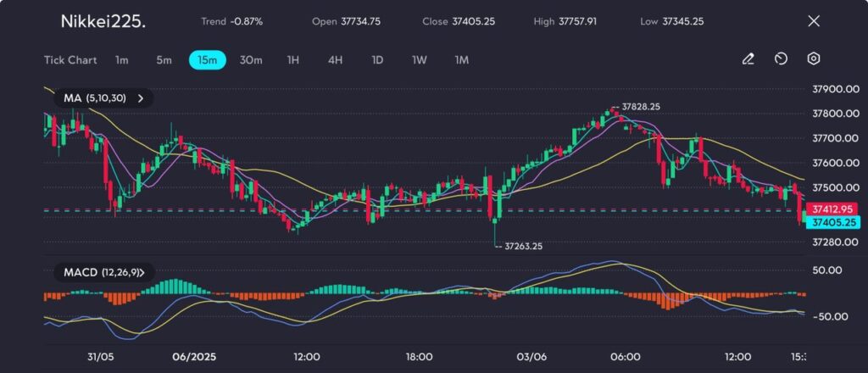Click the 37828.25 high price marker
This screenshot has width=868, height=373.
click(x=640, y=107)
